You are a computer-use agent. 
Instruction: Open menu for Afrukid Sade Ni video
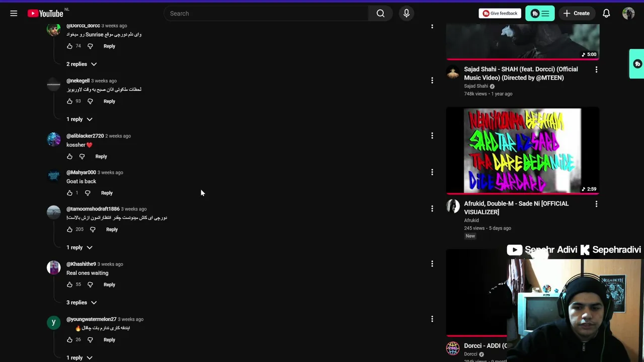596,204
